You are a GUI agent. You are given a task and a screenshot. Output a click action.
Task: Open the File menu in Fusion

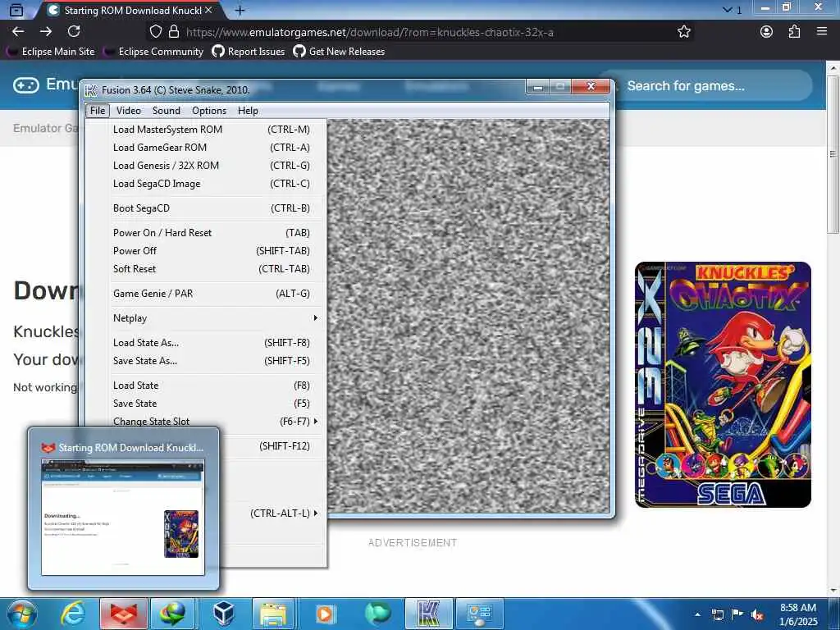click(x=98, y=111)
